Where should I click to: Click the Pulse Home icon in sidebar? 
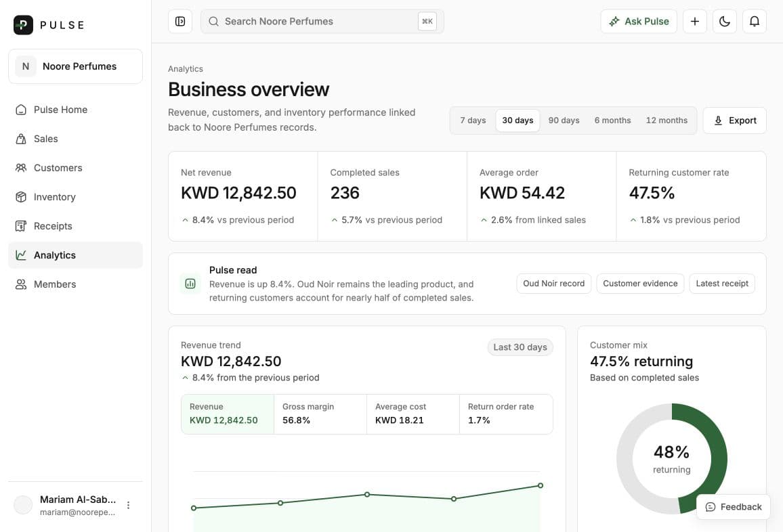tap(21, 110)
